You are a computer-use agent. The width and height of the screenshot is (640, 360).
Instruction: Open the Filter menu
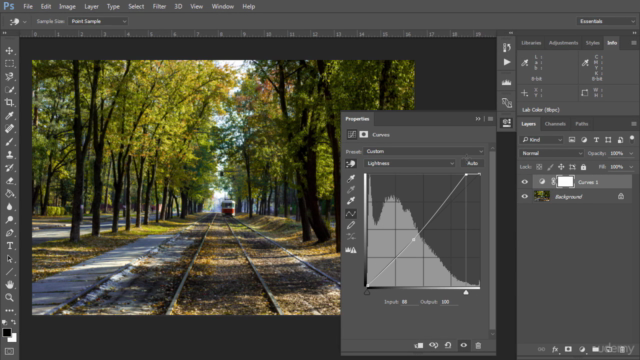[x=159, y=7]
